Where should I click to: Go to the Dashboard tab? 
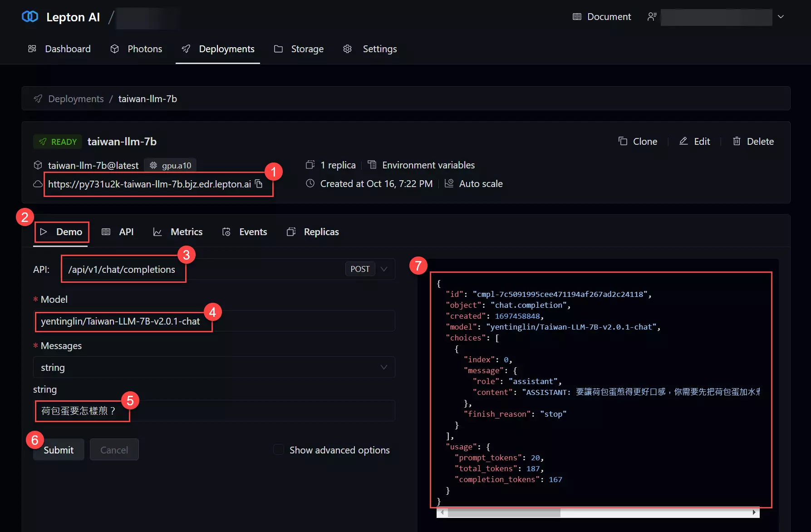coord(59,49)
